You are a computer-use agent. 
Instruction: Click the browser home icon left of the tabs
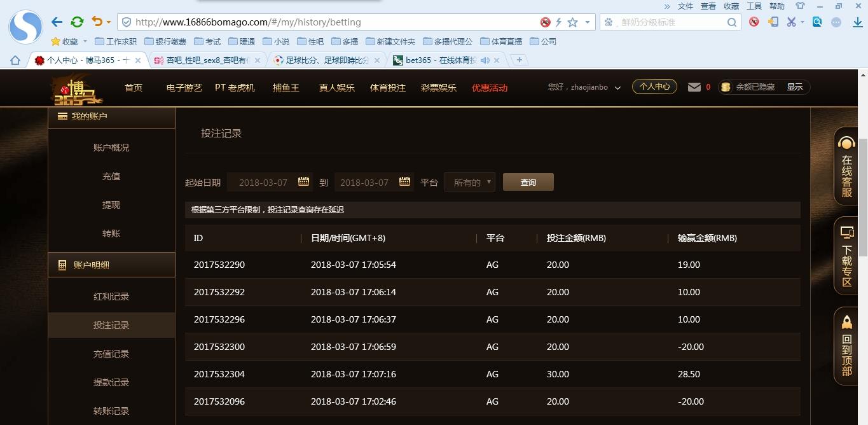tap(15, 60)
